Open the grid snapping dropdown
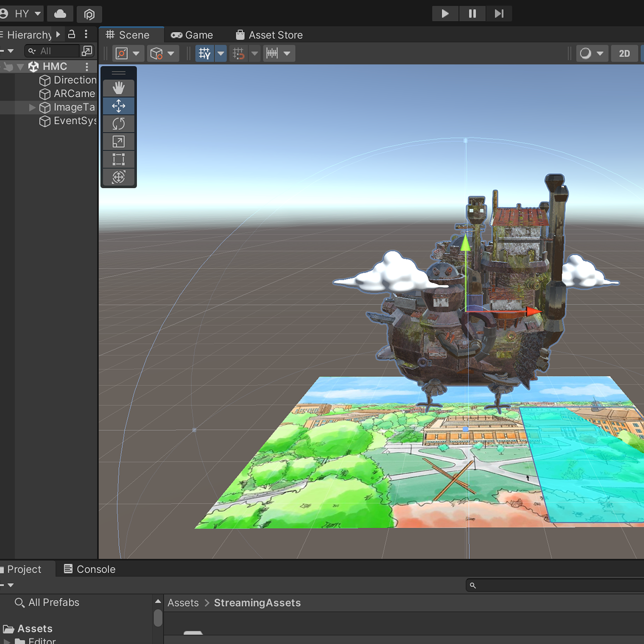The height and width of the screenshot is (644, 644). pos(255,53)
